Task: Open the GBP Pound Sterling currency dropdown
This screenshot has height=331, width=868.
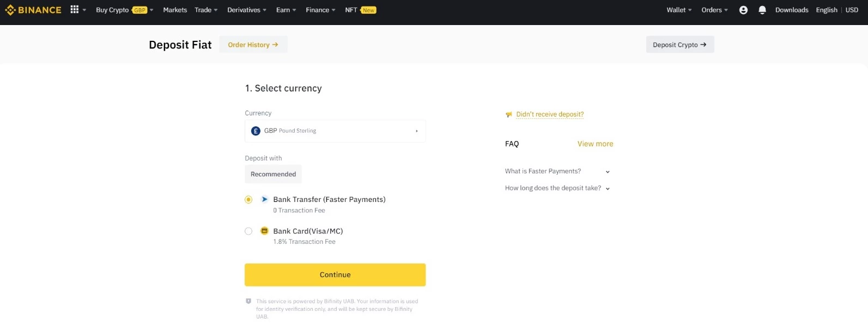Action: pyautogui.click(x=335, y=131)
